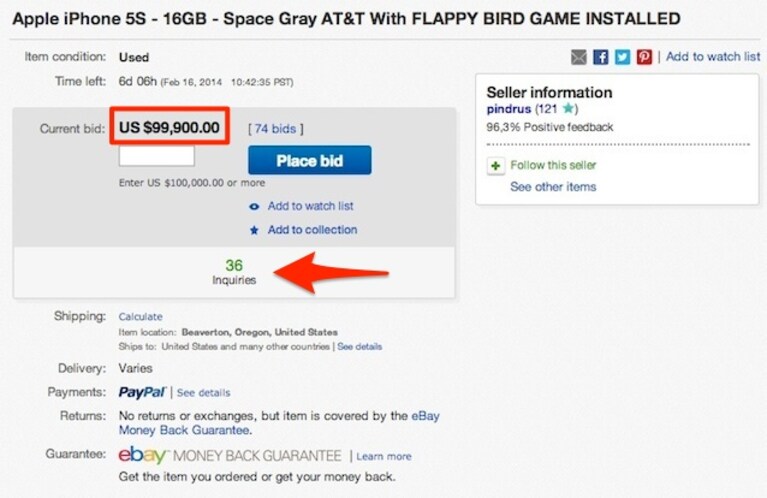Share listing on Facebook icon
The width and height of the screenshot is (767, 498).
pyautogui.click(x=601, y=57)
